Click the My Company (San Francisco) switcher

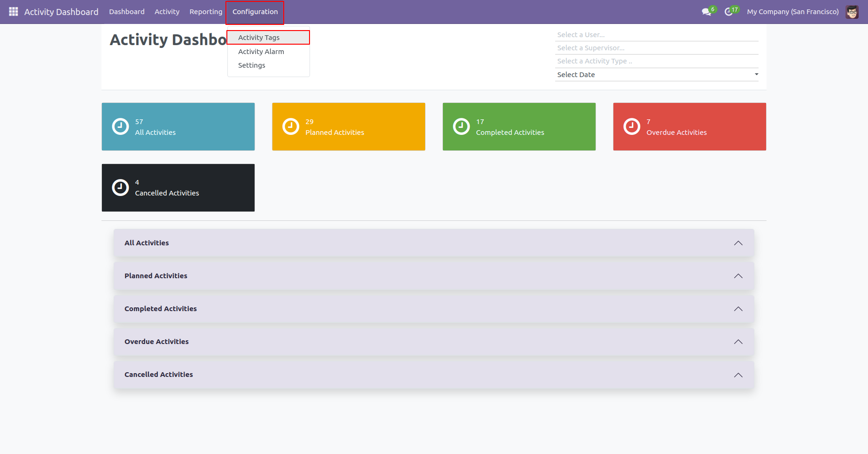tap(793, 12)
